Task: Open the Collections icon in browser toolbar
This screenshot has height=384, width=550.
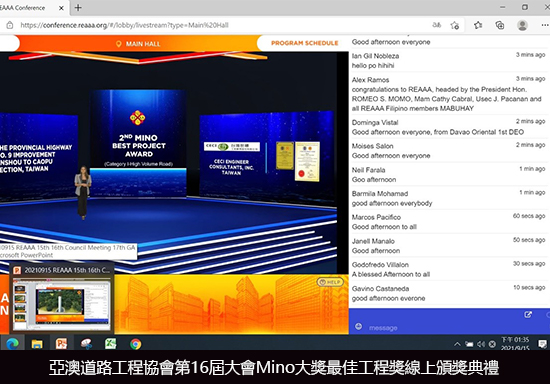Action: click(500, 25)
